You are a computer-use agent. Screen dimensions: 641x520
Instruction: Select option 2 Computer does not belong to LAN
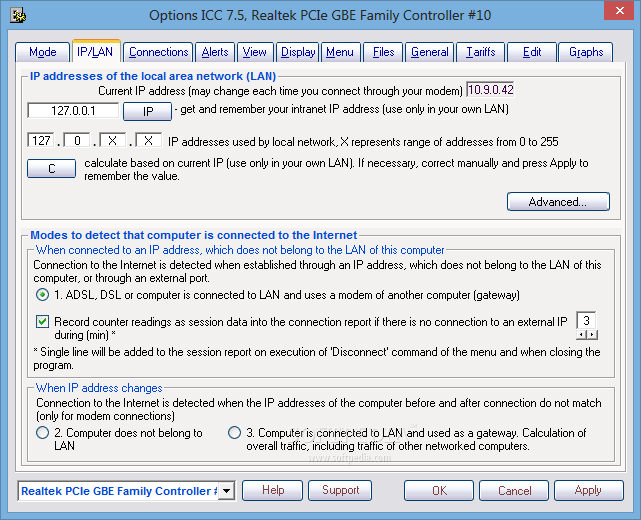coord(43,433)
